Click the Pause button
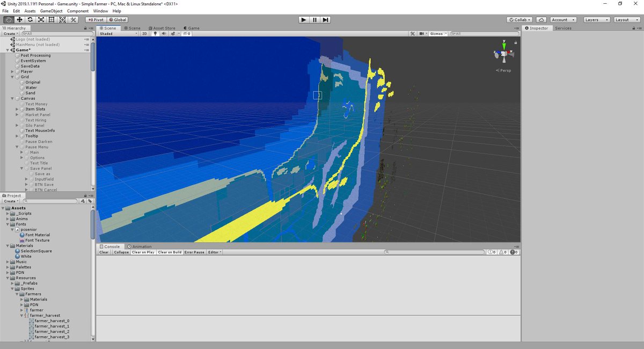This screenshot has height=349, width=644. pyautogui.click(x=314, y=20)
